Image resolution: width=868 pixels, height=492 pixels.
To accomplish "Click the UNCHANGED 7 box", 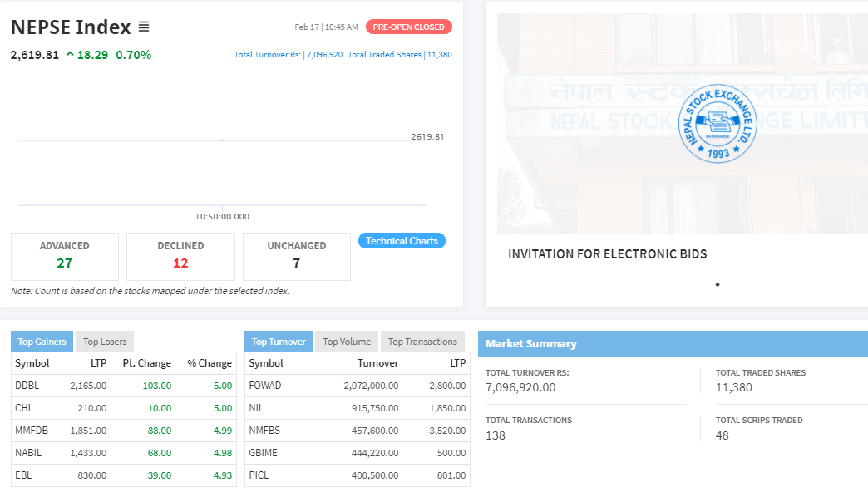I will (x=297, y=256).
